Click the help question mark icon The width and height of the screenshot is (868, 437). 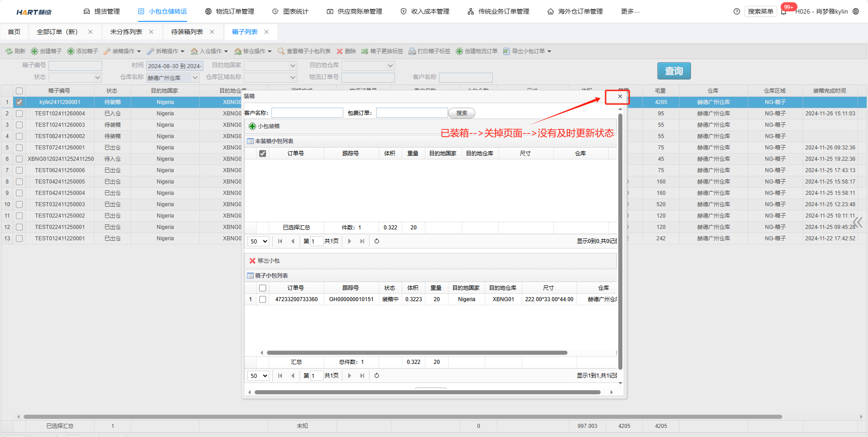737,12
